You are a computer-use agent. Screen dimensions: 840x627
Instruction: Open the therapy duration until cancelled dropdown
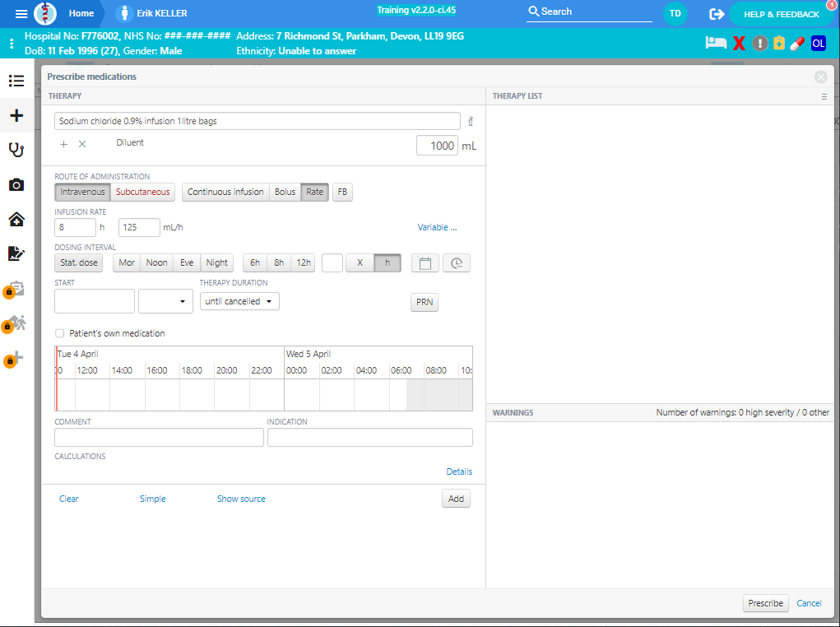(239, 302)
